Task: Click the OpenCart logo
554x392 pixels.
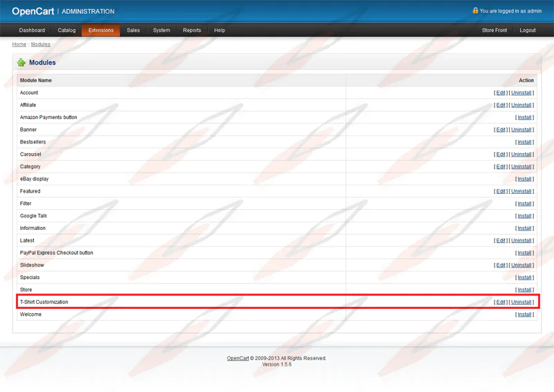Action: [33, 11]
